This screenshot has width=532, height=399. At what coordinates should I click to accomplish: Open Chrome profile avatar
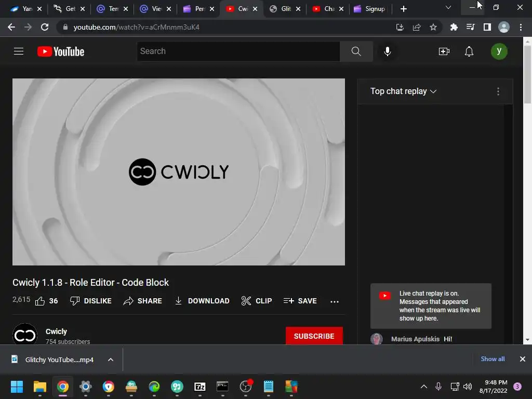tap(504, 27)
